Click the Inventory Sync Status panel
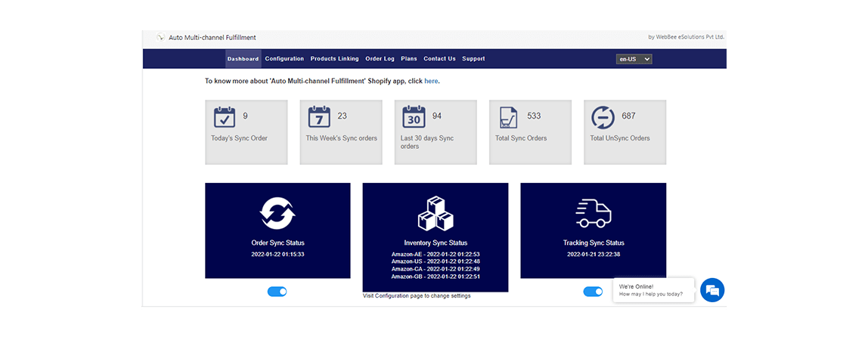Image resolution: width=868 pixels, height=340 pixels. pos(436,238)
